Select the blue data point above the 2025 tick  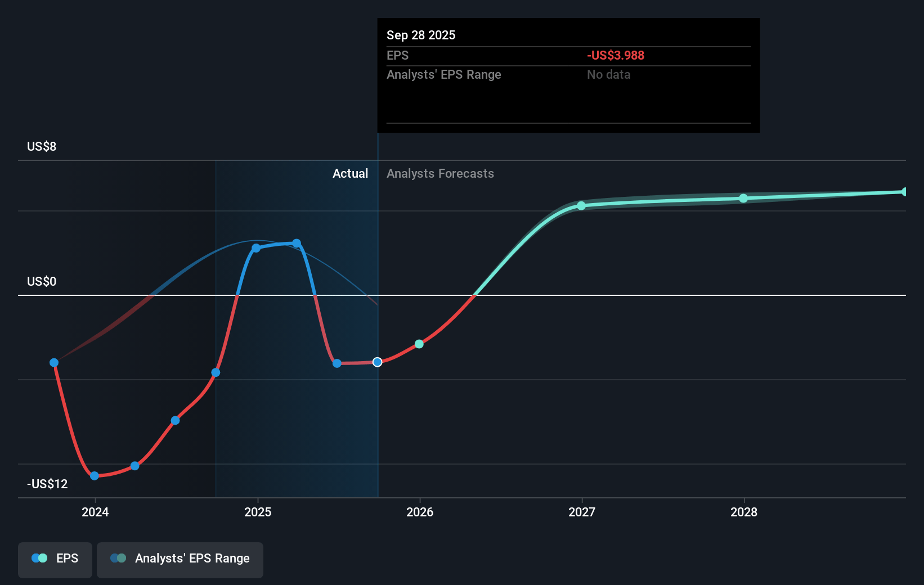pos(256,248)
